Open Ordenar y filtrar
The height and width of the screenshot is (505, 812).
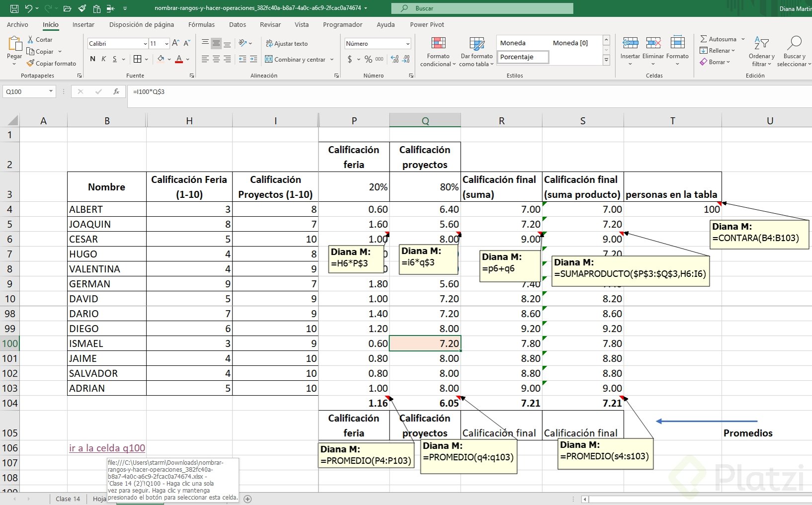pos(761,51)
